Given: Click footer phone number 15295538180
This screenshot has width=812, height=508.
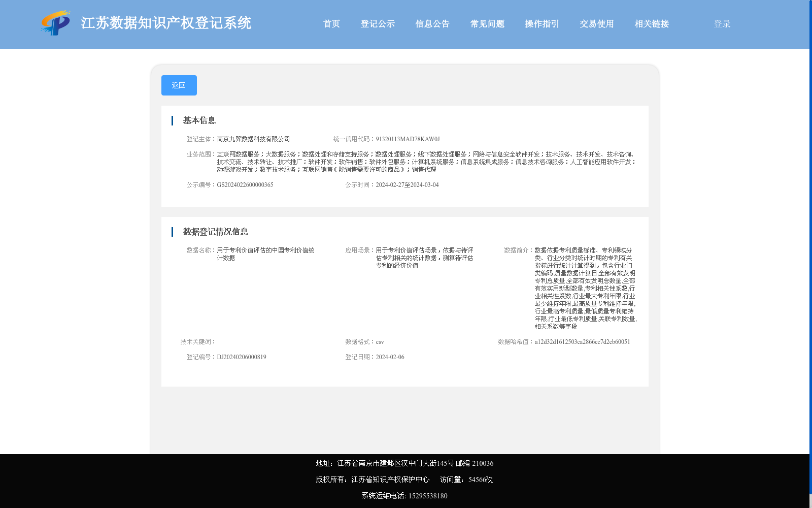Looking at the screenshot, I should coord(428,496).
